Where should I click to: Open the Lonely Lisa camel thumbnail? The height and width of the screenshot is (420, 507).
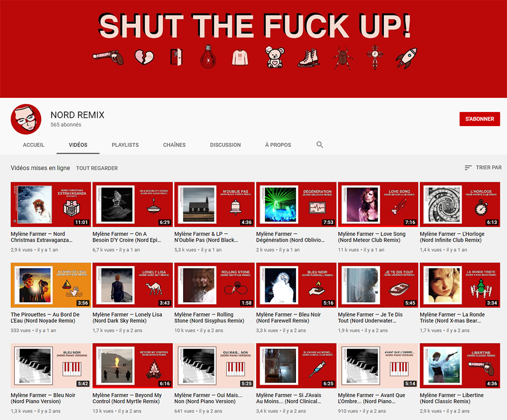point(132,285)
